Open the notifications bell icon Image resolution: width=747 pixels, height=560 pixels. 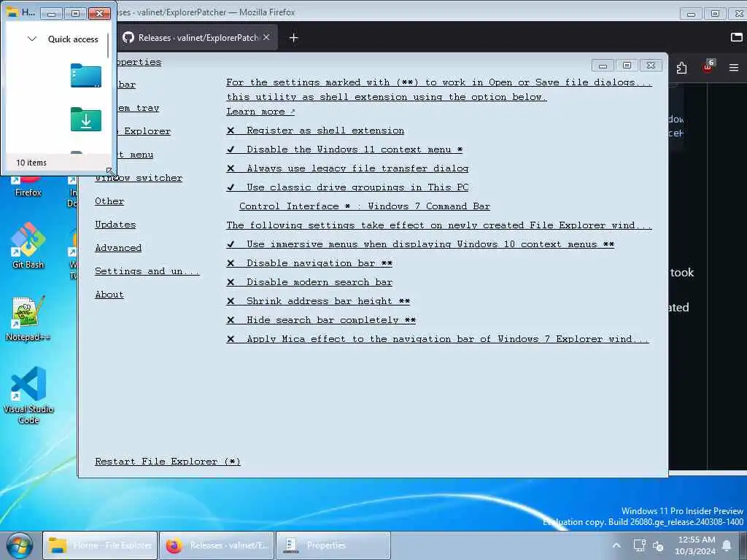(727, 545)
